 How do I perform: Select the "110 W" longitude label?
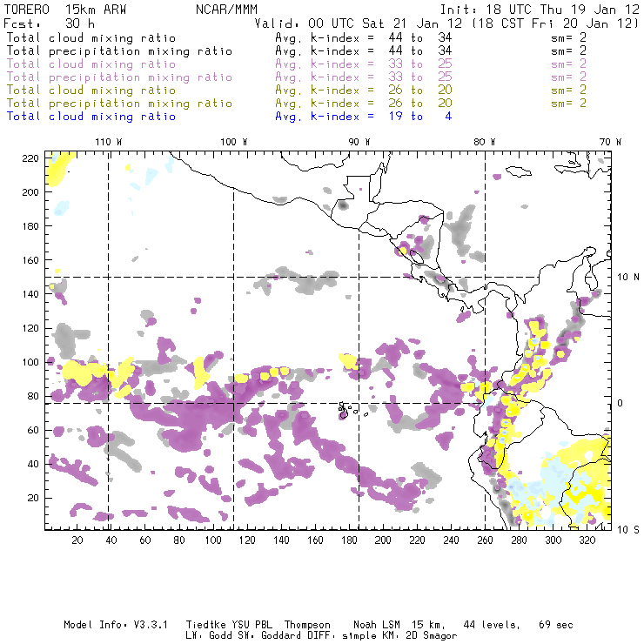[x=109, y=142]
